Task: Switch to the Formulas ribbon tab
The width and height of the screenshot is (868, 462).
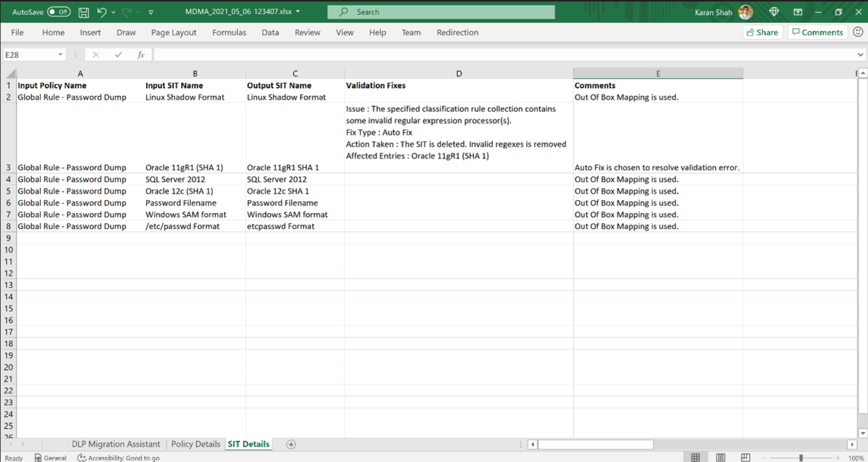Action: [229, 32]
